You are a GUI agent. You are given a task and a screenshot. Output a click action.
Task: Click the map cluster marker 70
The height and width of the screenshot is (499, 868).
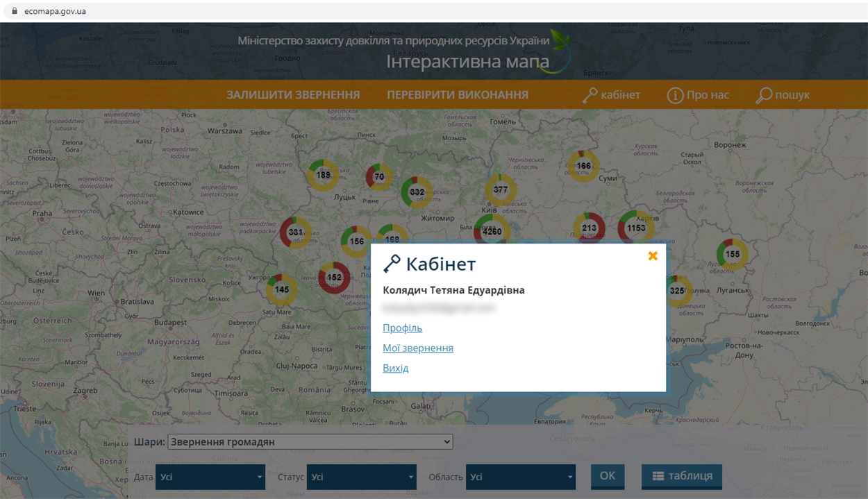[379, 177]
